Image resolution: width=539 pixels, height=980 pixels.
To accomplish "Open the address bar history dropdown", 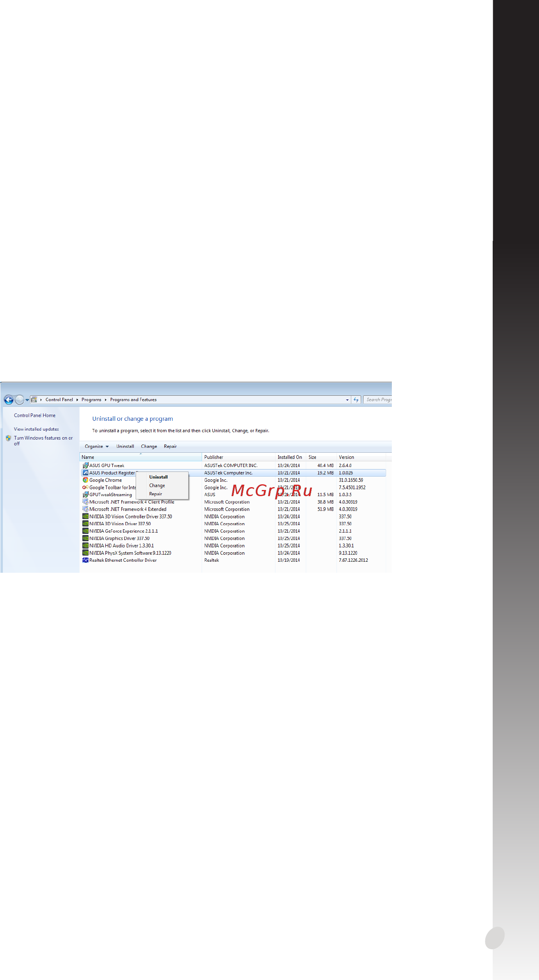I will tap(347, 400).
